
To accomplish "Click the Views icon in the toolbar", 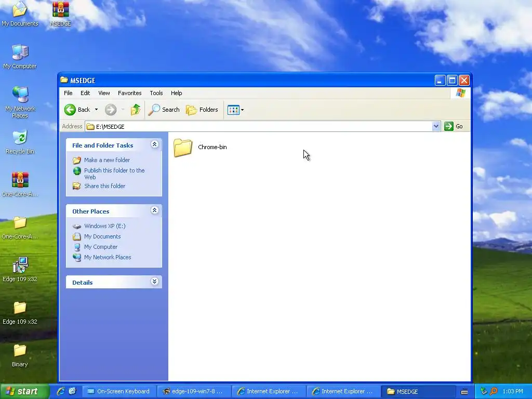I will point(233,110).
